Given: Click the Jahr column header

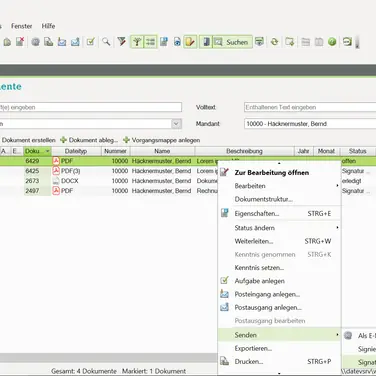Looking at the screenshot, I should tap(303, 151).
